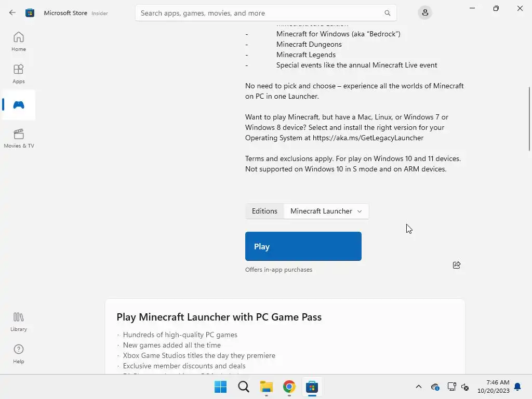Expand the Minecraft Launcher editions dropdown

click(326, 211)
